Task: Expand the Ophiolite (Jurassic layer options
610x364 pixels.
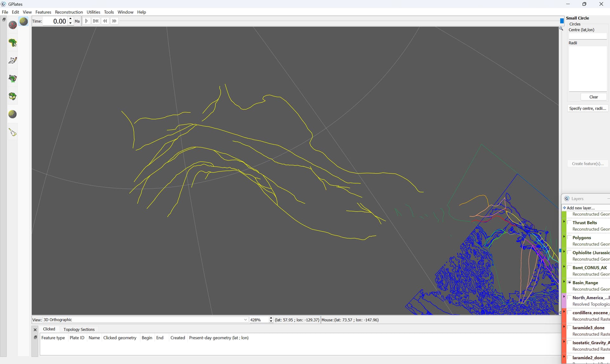Action: click(x=564, y=251)
